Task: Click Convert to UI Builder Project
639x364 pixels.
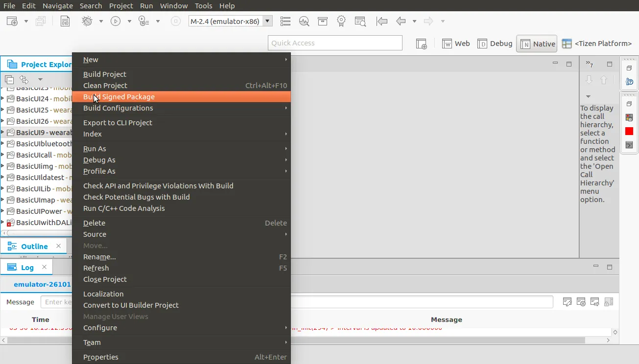Action: 181,305
